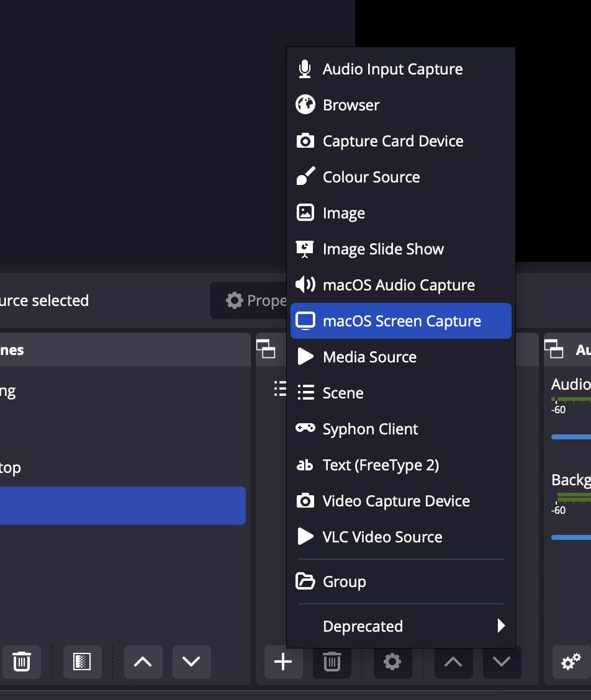Move selected scene down
This screenshot has width=591, height=700.
coord(191,662)
